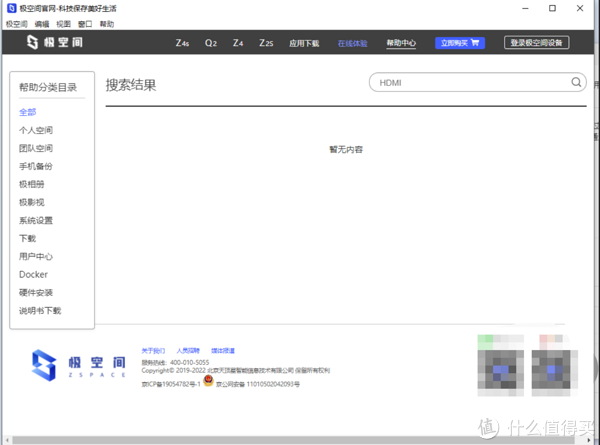Open 在线体验 in navbar
The height and width of the screenshot is (445, 600).
point(352,43)
